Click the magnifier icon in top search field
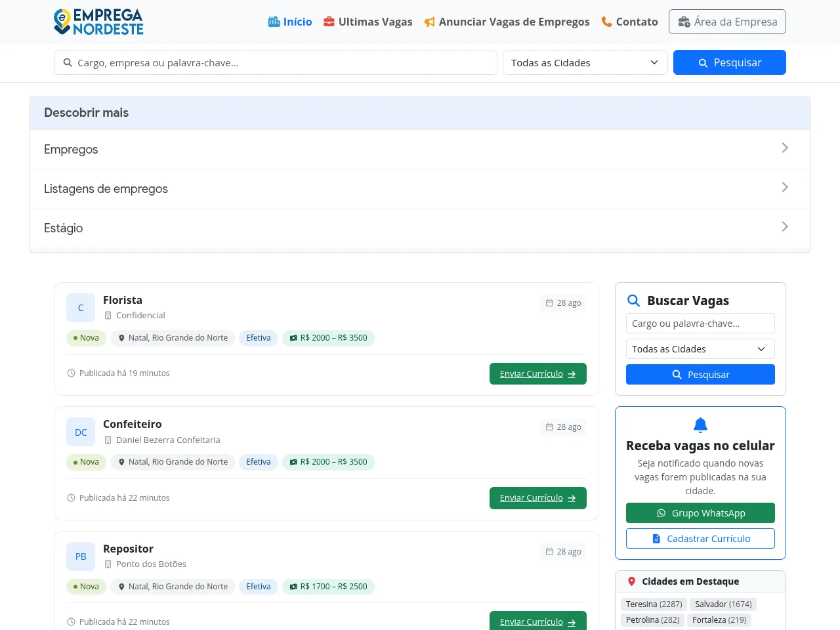Screen dimensions: 840x630 pyautogui.click(x=68, y=62)
